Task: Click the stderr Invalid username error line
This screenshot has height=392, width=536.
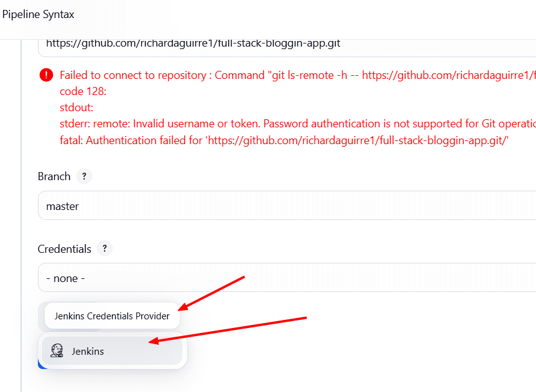Action: 298,124
